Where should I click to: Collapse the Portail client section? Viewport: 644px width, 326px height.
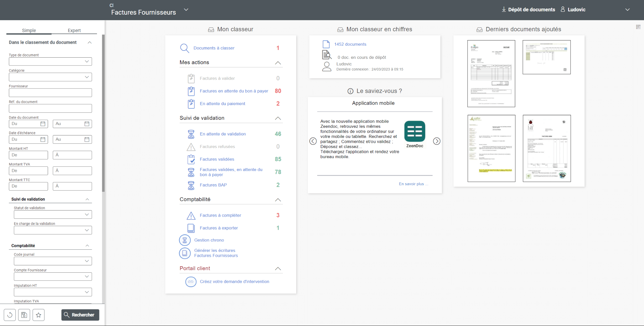pos(278,269)
